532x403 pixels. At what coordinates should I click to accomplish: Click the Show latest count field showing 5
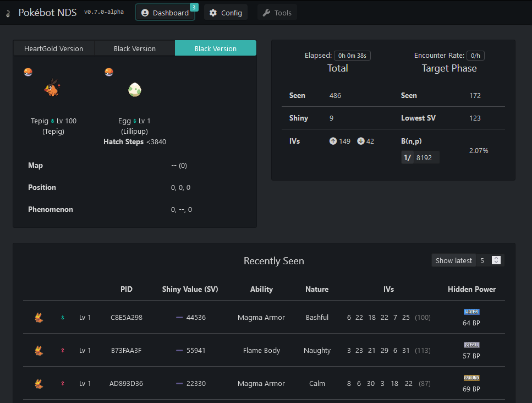pos(490,260)
